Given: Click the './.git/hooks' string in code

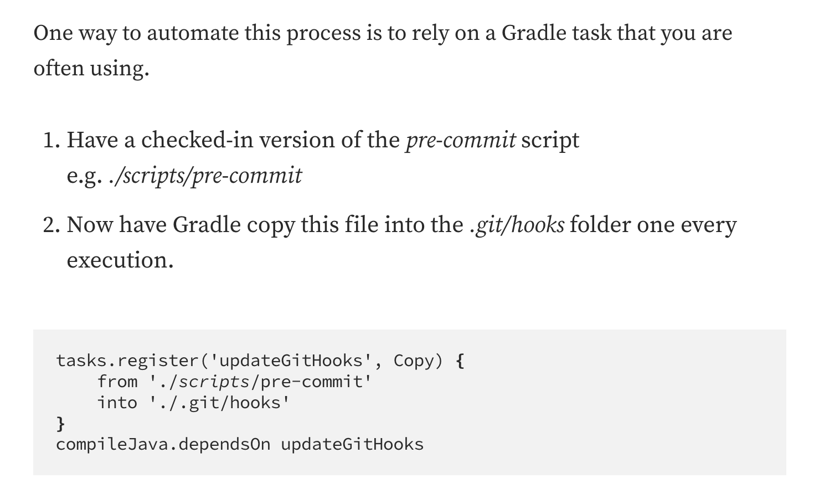Looking at the screenshot, I should [219, 403].
